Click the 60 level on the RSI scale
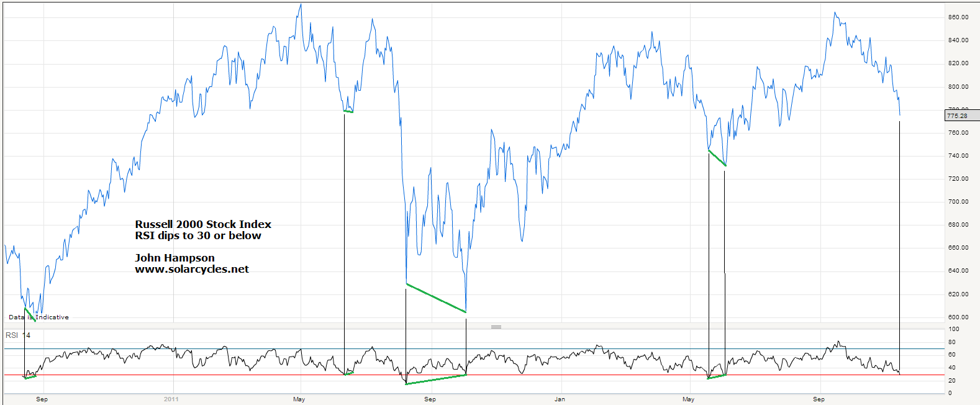 click(x=951, y=355)
